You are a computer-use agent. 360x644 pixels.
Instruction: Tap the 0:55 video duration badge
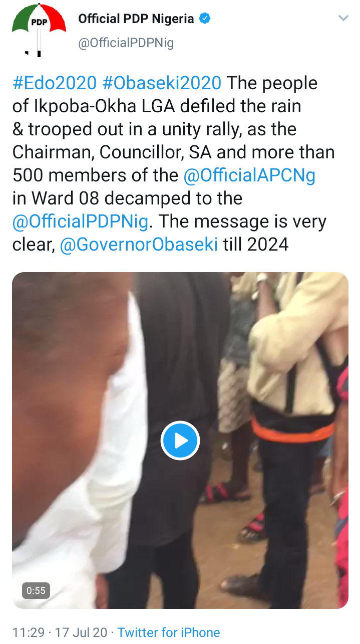coord(36,590)
